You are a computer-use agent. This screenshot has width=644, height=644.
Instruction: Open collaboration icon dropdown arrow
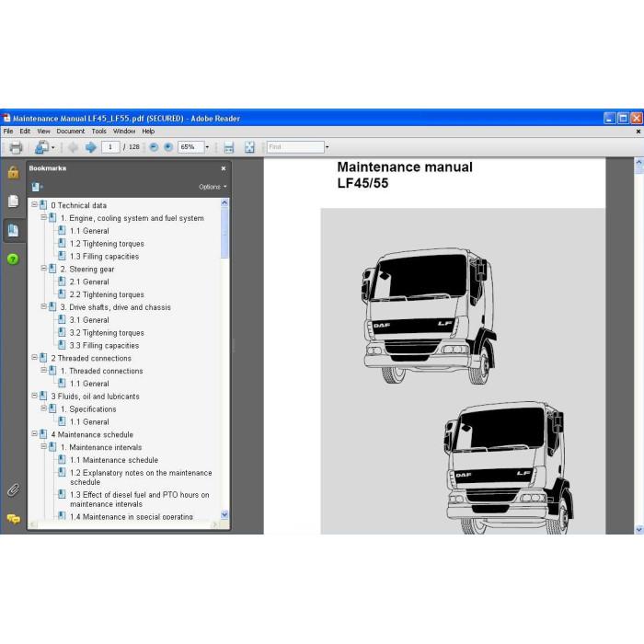(53, 147)
